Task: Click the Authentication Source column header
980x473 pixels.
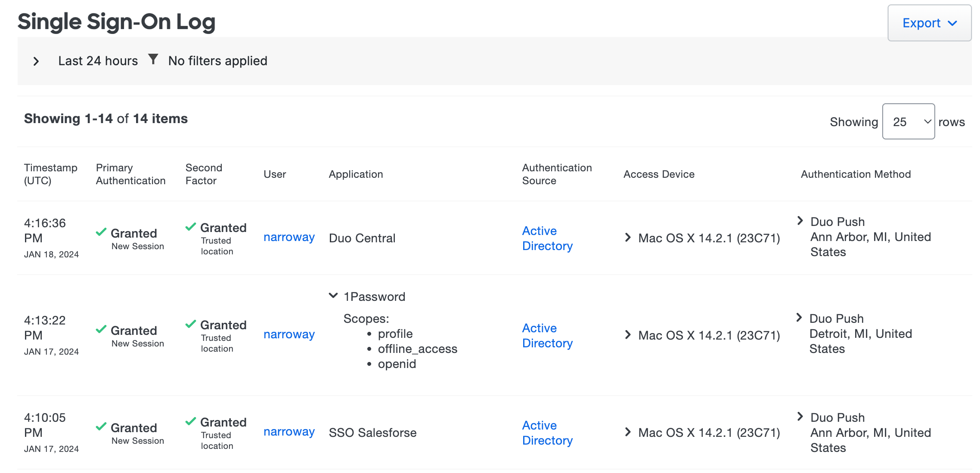Action: coord(557,174)
